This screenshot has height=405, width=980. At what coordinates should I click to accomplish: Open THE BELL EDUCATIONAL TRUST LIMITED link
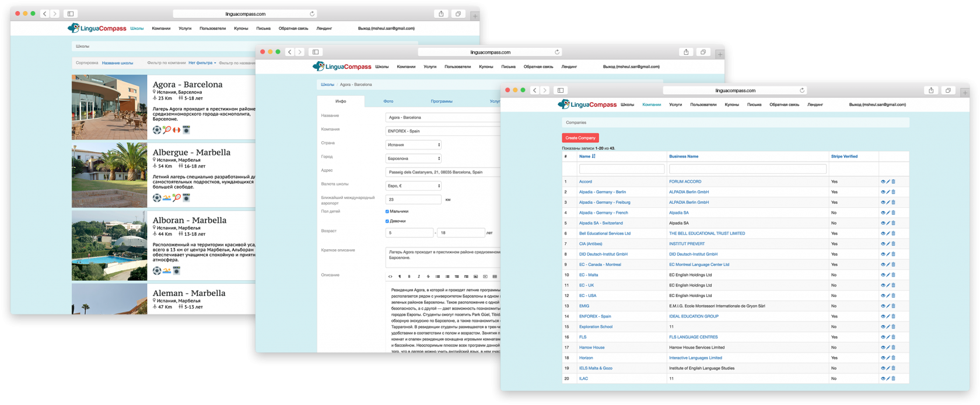[707, 233]
